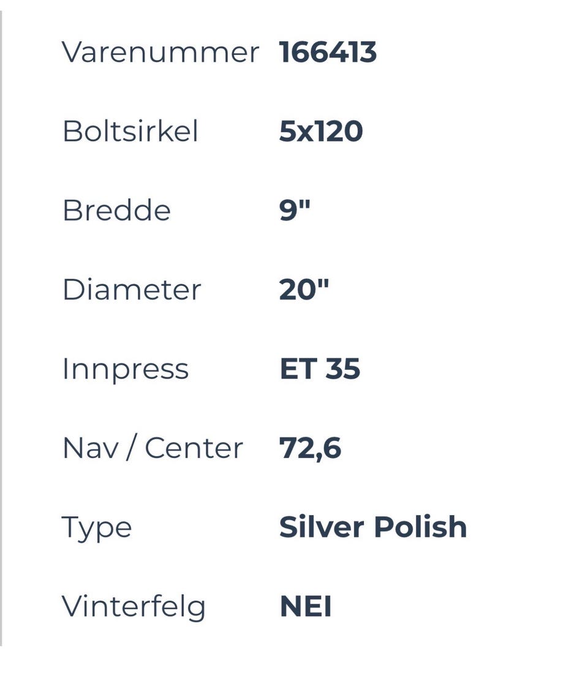Click the Varenummer label

pos(160,52)
